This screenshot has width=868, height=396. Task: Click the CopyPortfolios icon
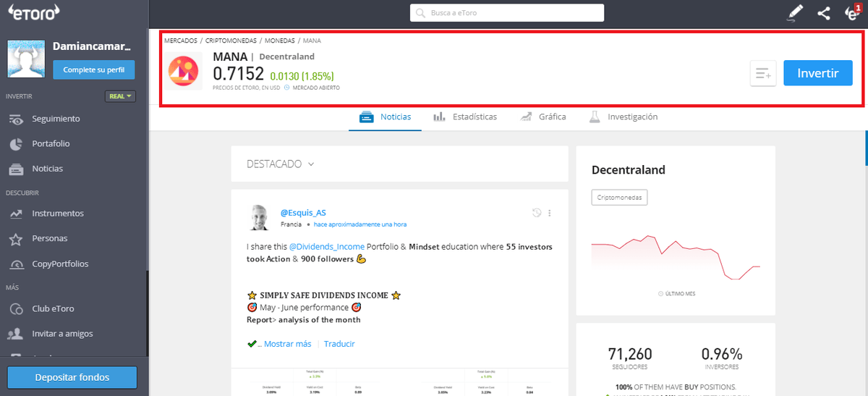[x=16, y=264]
